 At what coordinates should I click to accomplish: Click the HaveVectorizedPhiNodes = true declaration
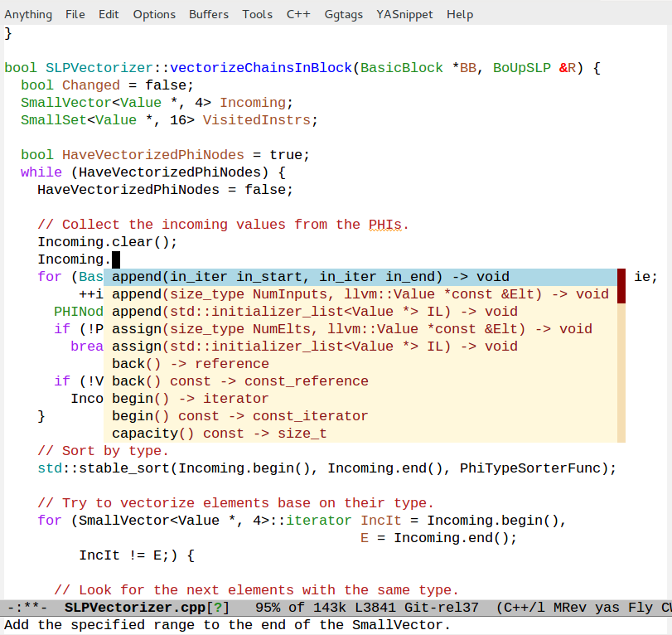point(165,155)
